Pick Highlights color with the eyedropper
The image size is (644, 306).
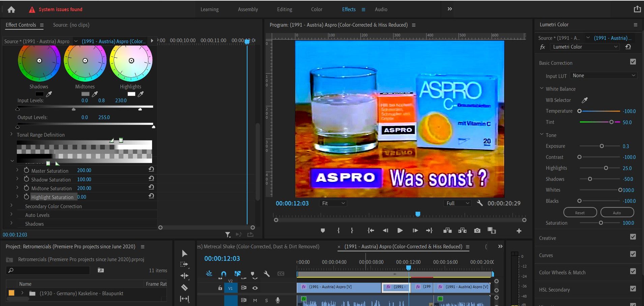141,94
